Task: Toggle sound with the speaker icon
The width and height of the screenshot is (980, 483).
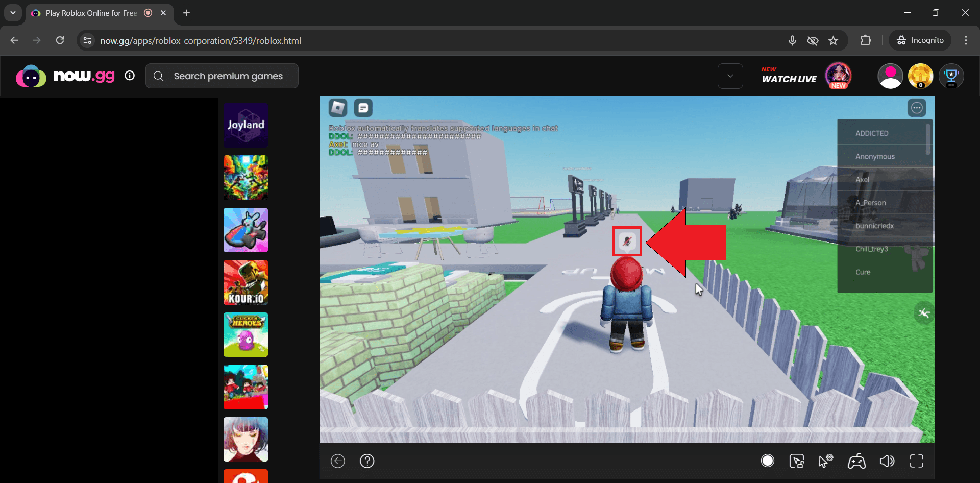Action: (887, 461)
